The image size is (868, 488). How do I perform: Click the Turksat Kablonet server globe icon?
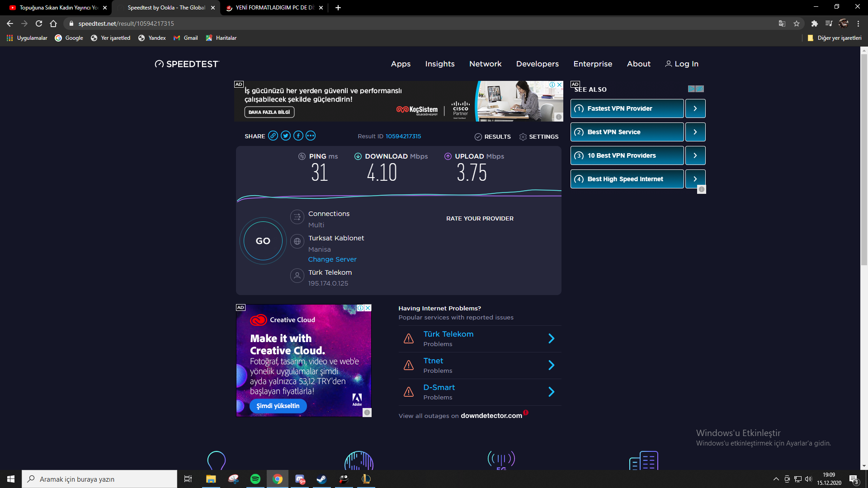click(x=297, y=242)
